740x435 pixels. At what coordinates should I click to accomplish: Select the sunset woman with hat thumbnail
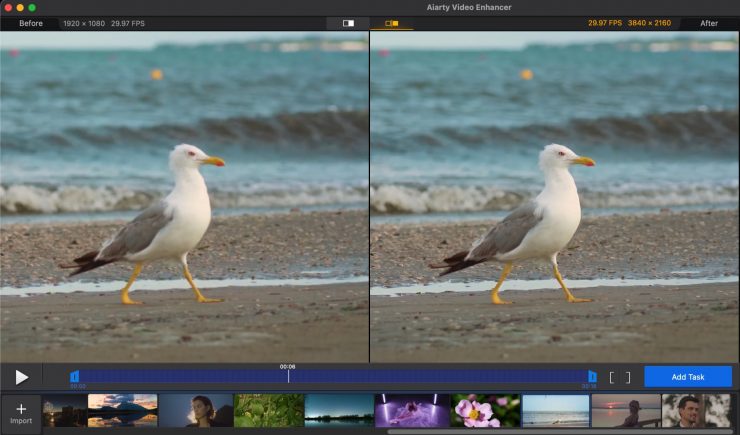tap(626, 410)
